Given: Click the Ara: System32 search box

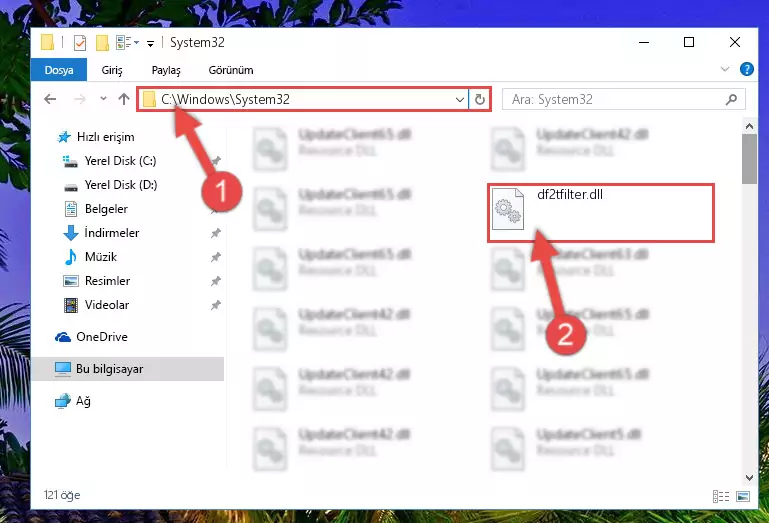Looking at the screenshot, I should [623, 100].
